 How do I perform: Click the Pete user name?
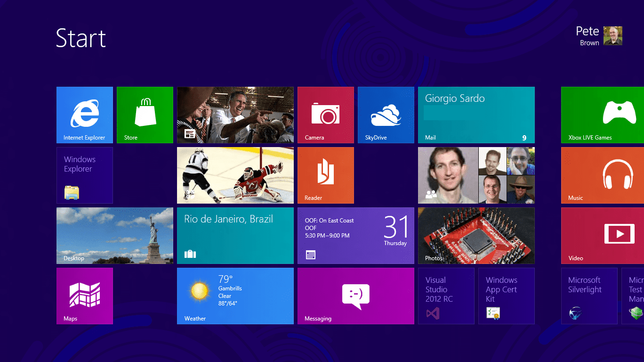click(588, 31)
